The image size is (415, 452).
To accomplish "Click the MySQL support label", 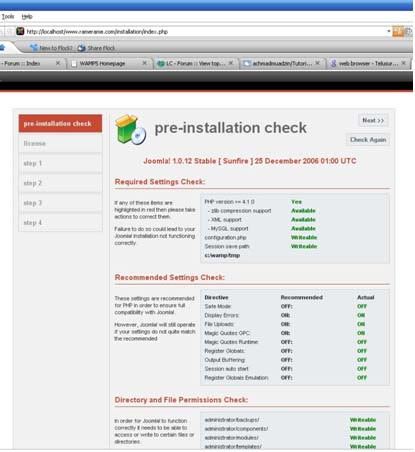I will [x=228, y=229].
